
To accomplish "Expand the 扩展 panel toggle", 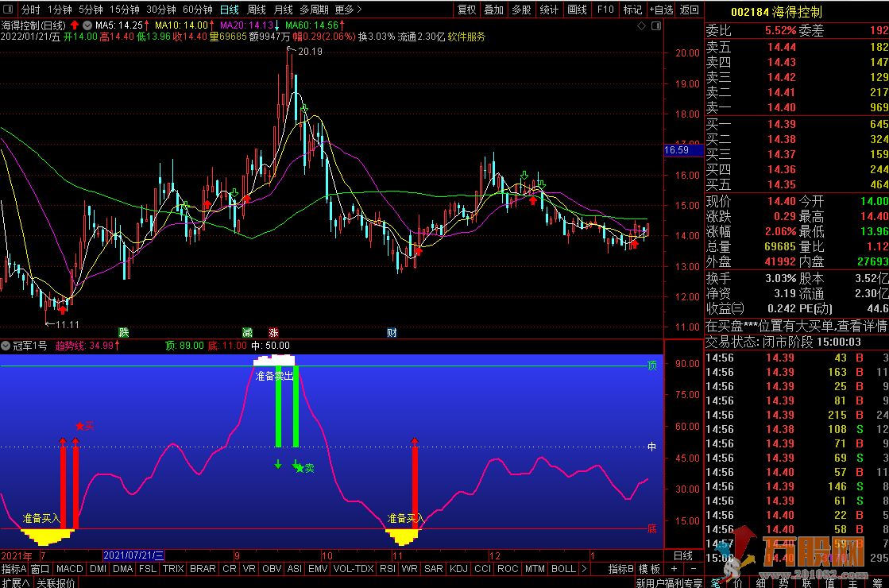I will click(16, 582).
